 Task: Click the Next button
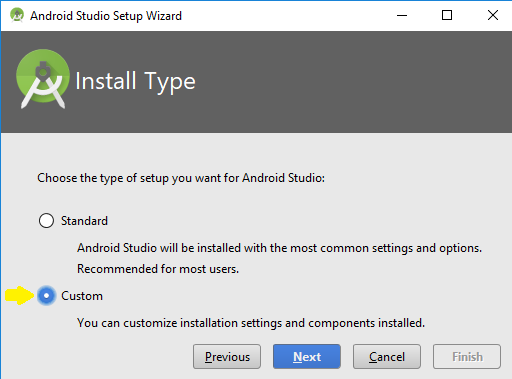(x=307, y=357)
